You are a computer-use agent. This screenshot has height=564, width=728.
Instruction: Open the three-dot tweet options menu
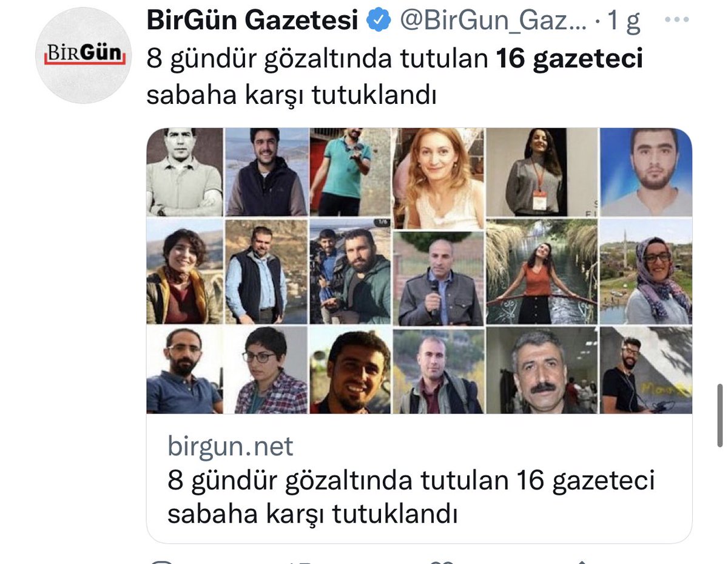677,20
